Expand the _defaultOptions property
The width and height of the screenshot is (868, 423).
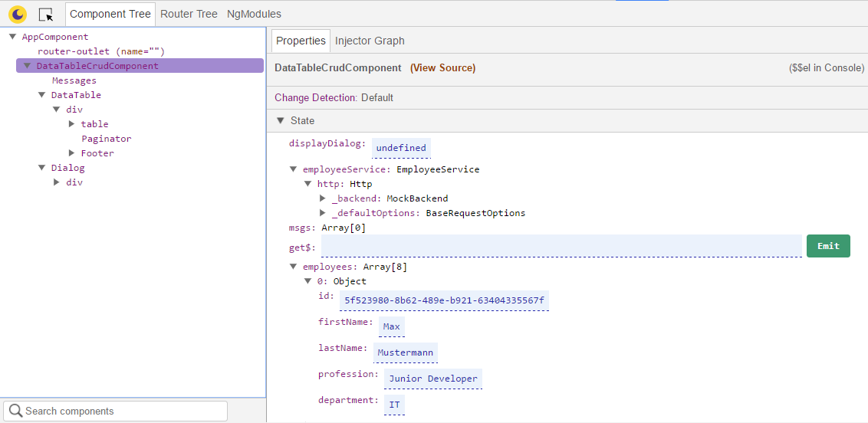pos(323,213)
